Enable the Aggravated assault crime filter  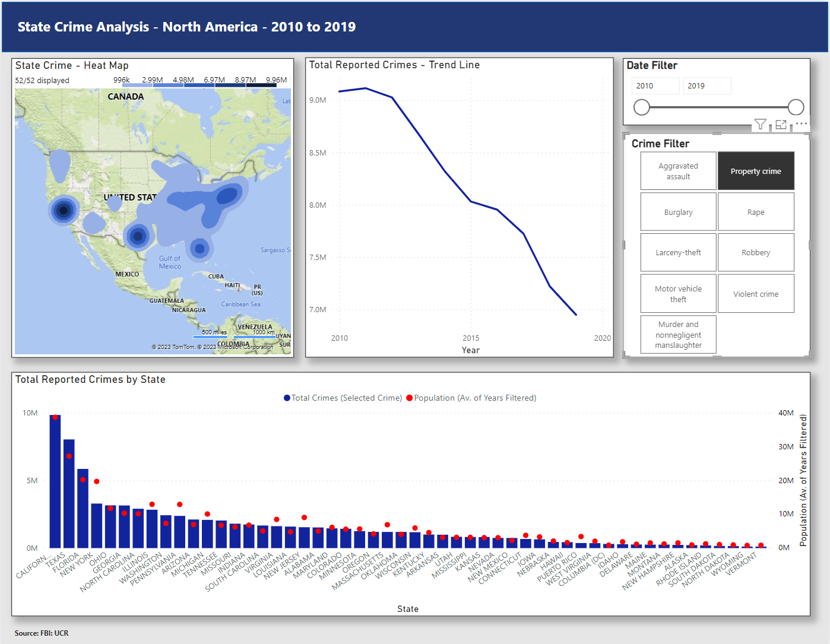click(x=678, y=170)
